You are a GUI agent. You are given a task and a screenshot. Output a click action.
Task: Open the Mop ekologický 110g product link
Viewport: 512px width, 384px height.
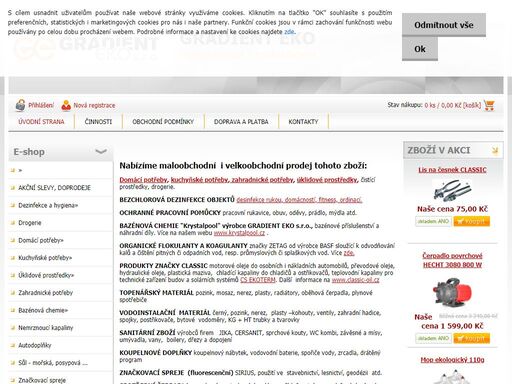pyautogui.click(x=452, y=360)
